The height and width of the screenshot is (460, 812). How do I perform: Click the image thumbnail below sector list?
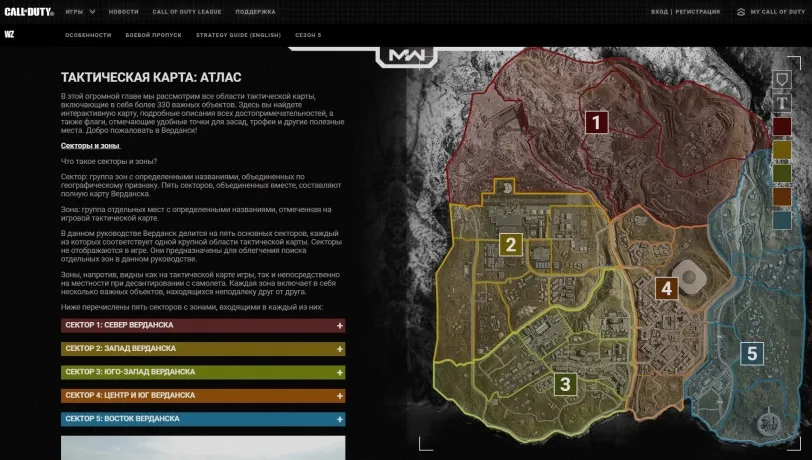(203, 448)
